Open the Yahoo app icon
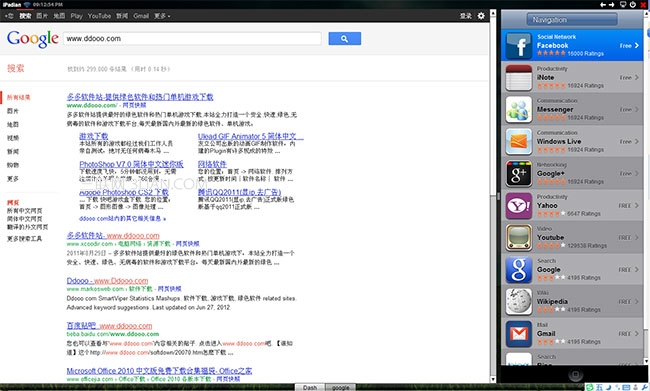The image size is (650, 391). coord(518,206)
